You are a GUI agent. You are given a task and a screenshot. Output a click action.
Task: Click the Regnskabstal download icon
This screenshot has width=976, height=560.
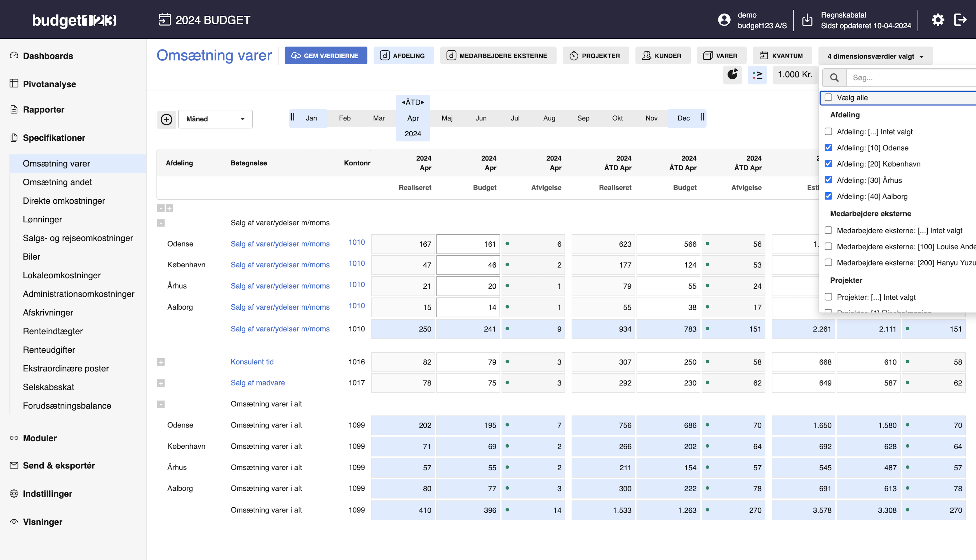(807, 20)
